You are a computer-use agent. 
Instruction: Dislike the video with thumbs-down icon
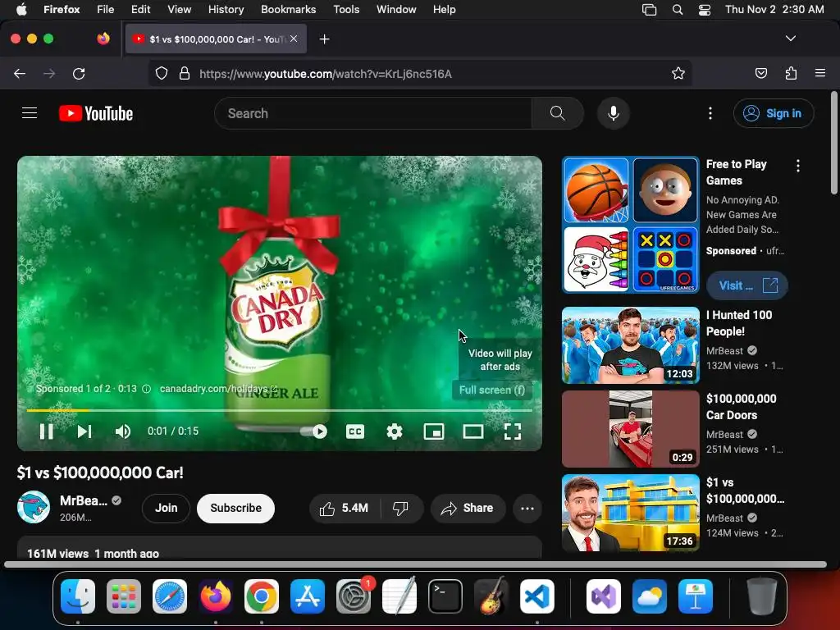[x=400, y=508]
